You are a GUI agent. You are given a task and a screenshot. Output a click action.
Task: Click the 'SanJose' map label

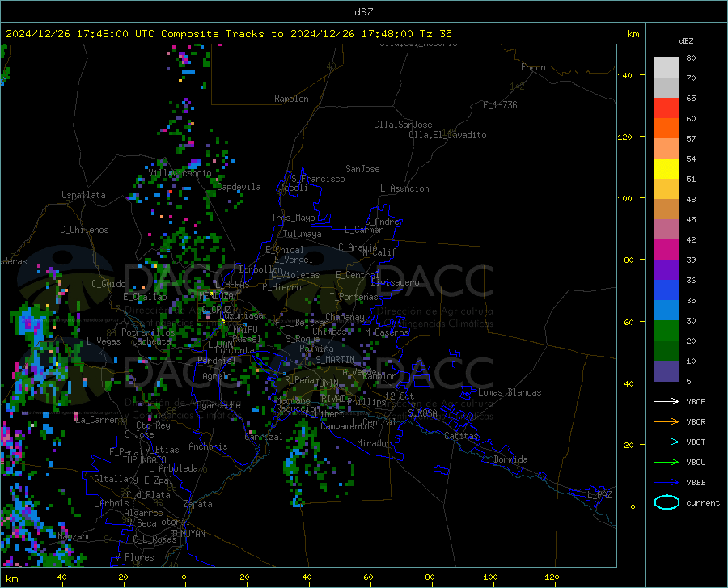362,169
